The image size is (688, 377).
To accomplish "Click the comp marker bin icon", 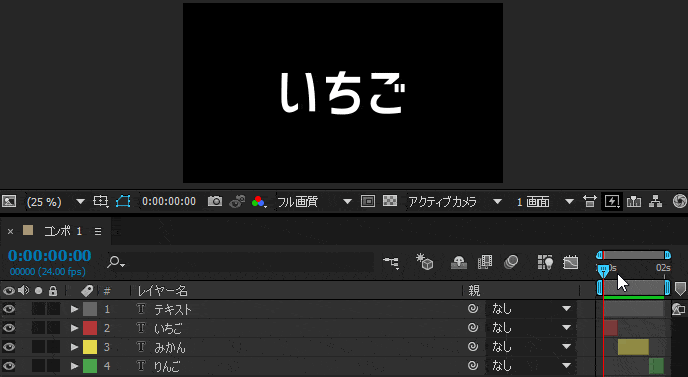I will click(680, 289).
